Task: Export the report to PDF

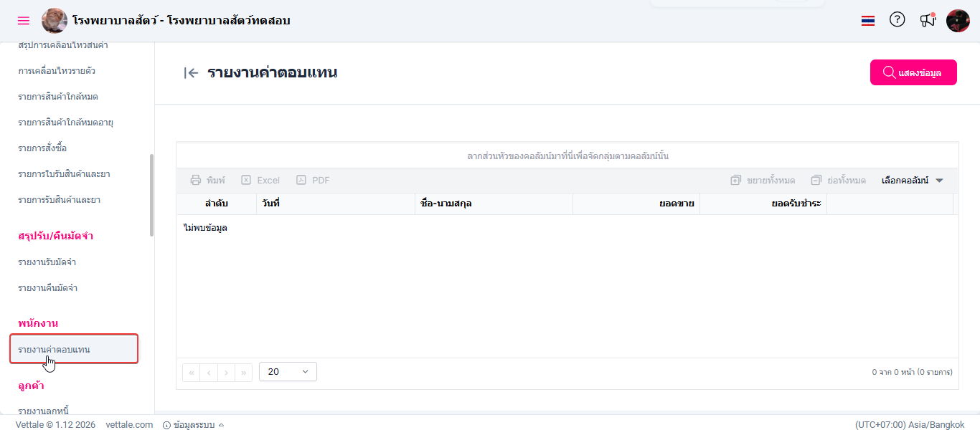Action: (314, 181)
